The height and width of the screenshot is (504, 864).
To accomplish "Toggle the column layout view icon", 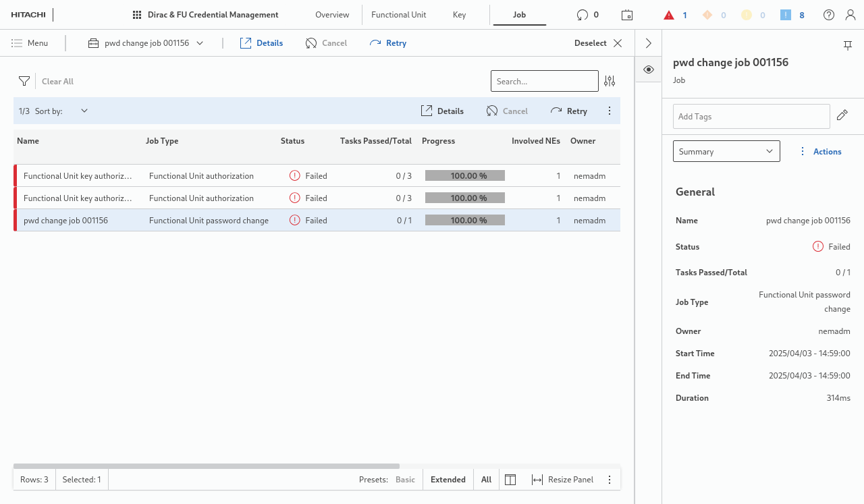I will (510, 480).
